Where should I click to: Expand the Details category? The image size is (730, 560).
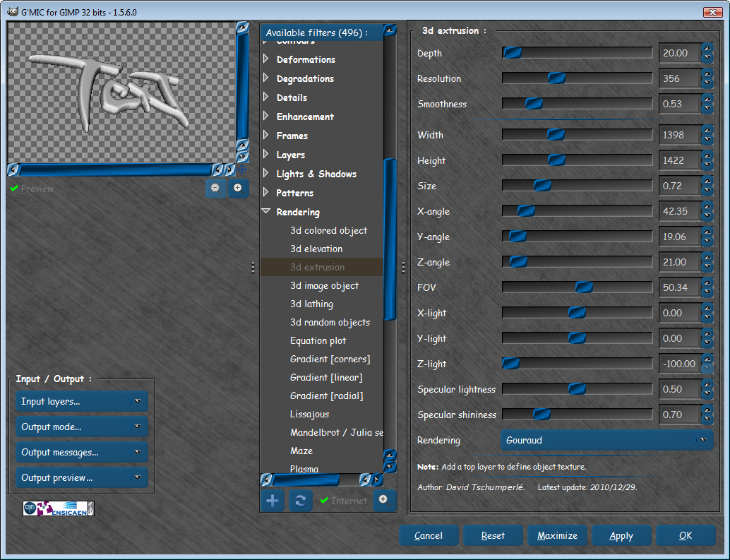click(x=266, y=97)
